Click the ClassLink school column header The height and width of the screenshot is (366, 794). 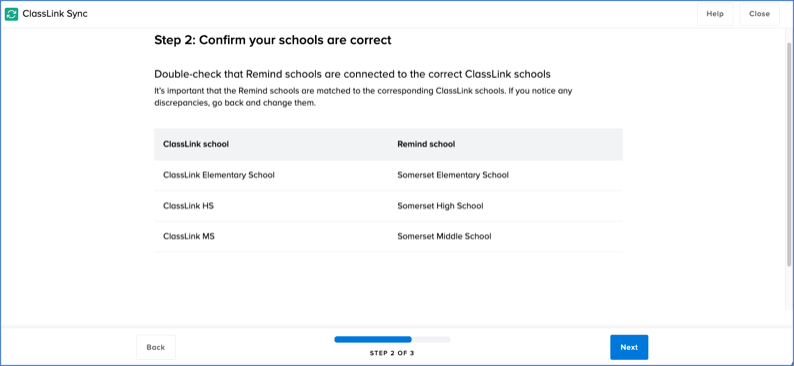coord(196,144)
